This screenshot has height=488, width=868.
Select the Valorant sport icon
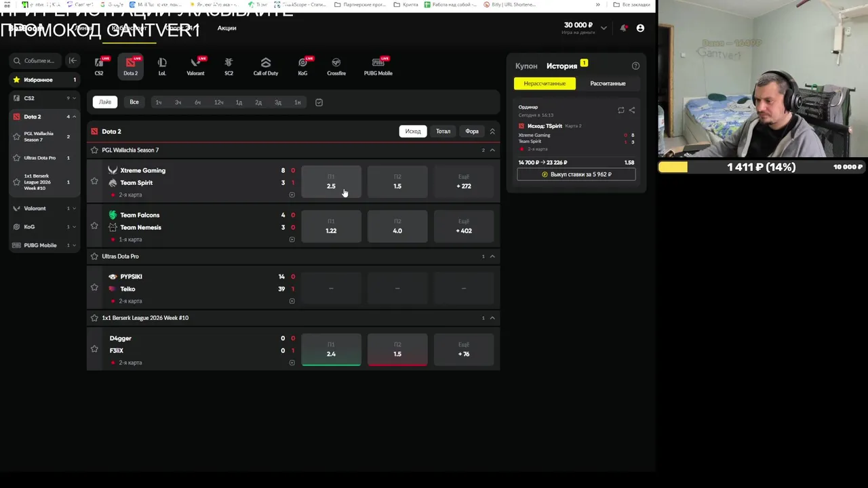(195, 66)
